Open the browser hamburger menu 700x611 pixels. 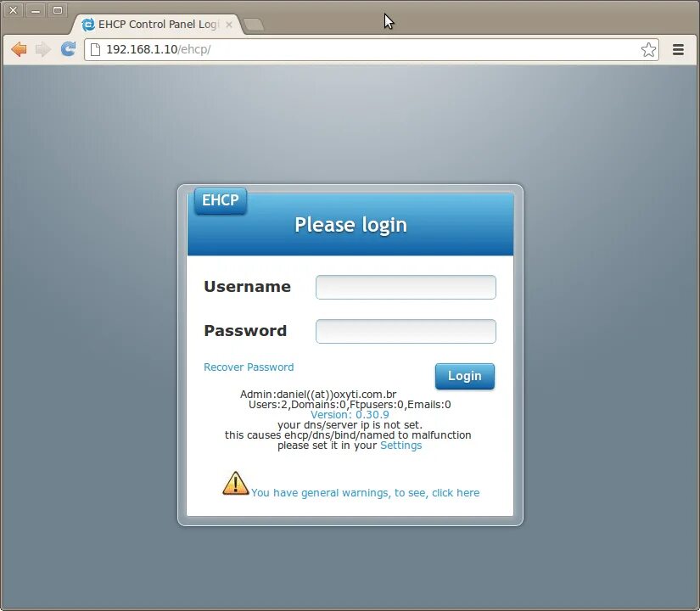(678, 49)
